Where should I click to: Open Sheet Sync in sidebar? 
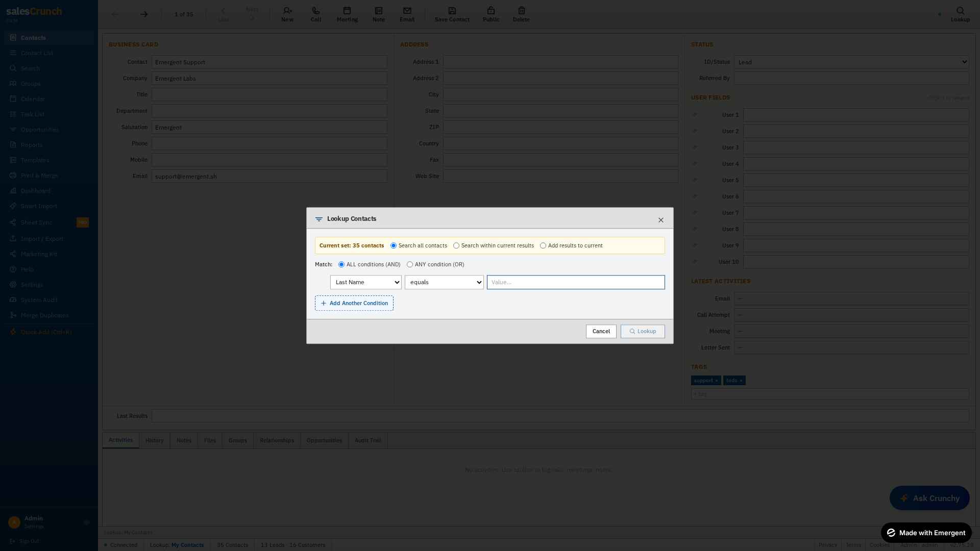(x=49, y=222)
